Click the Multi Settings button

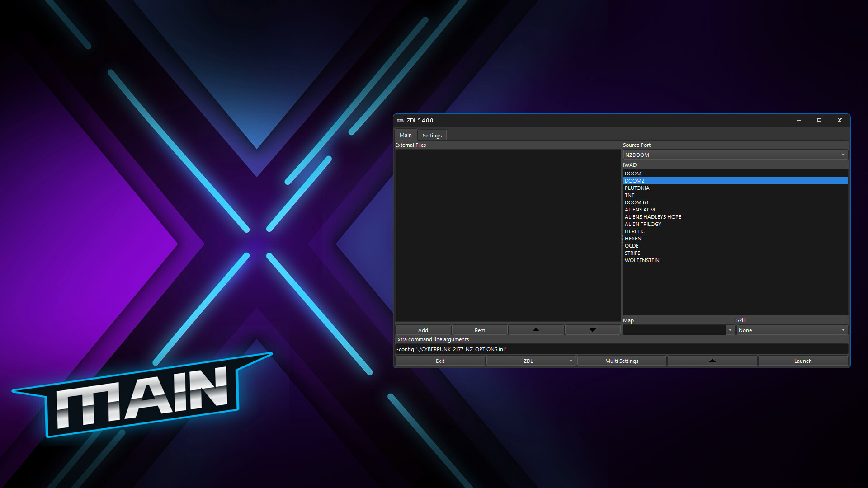coord(622,361)
